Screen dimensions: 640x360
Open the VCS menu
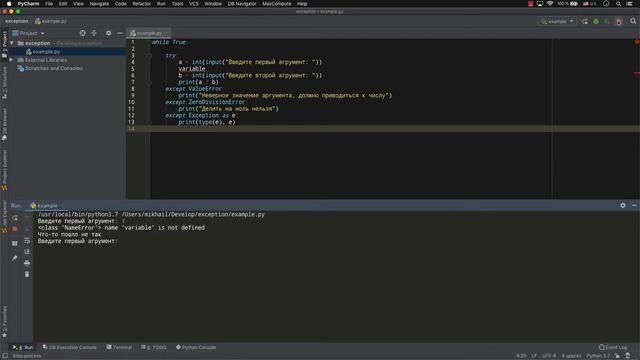(193, 4)
